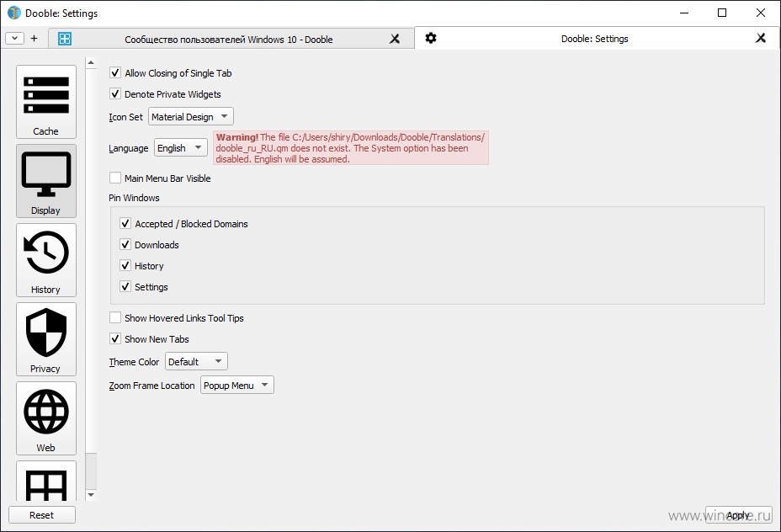Open the Cache settings section
This screenshot has height=532, width=781.
45,102
